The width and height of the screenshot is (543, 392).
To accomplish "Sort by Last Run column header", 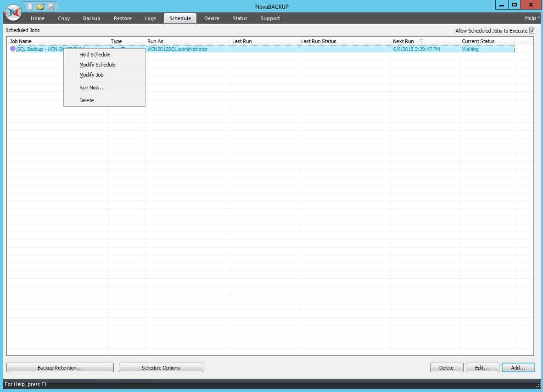I will [264, 41].
